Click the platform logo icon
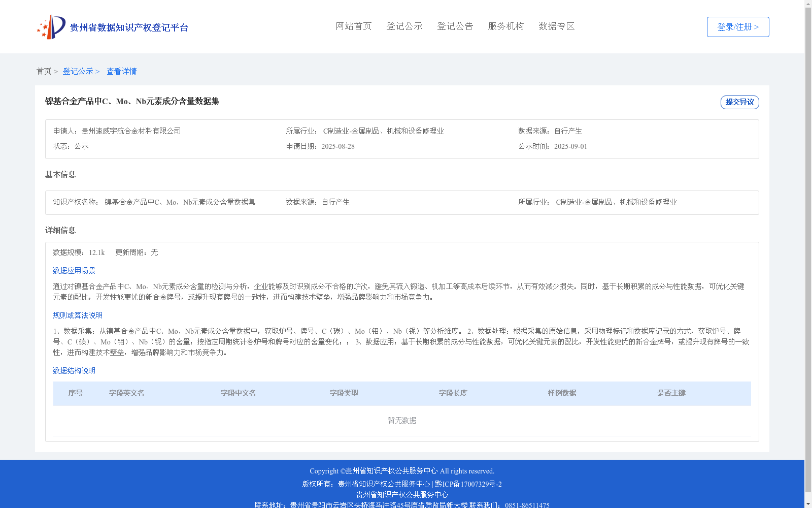This screenshot has height=508, width=812. click(x=51, y=27)
